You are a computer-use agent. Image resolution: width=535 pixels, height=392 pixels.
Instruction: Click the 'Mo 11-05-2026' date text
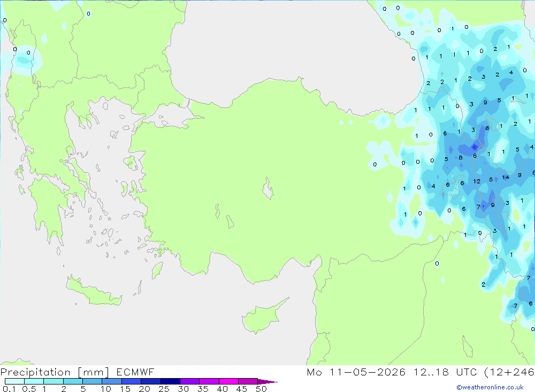356,372
